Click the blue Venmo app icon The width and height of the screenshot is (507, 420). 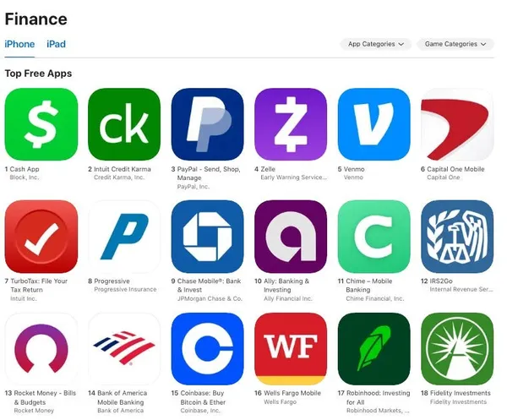373,124
